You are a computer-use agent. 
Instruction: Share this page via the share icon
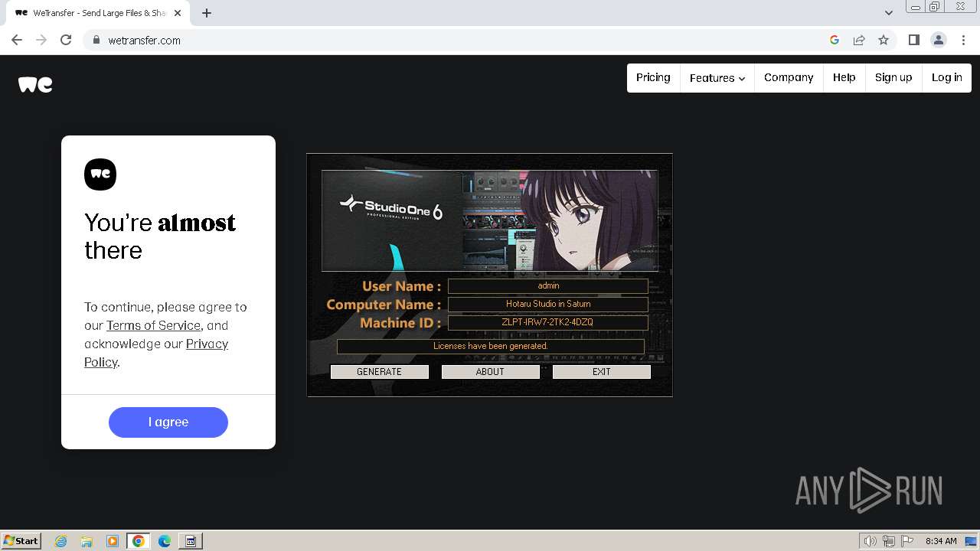859,40
